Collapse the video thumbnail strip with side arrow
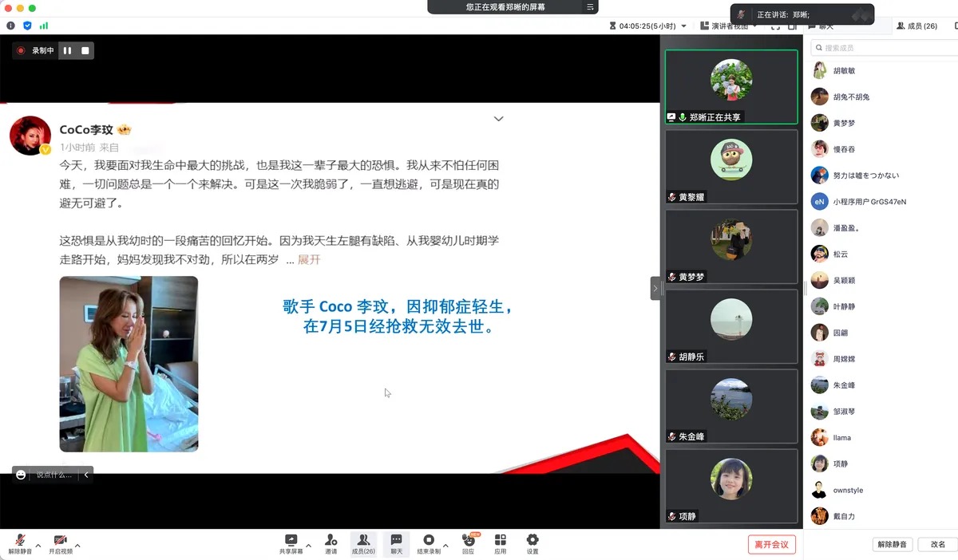The height and width of the screenshot is (560, 958). tap(655, 288)
